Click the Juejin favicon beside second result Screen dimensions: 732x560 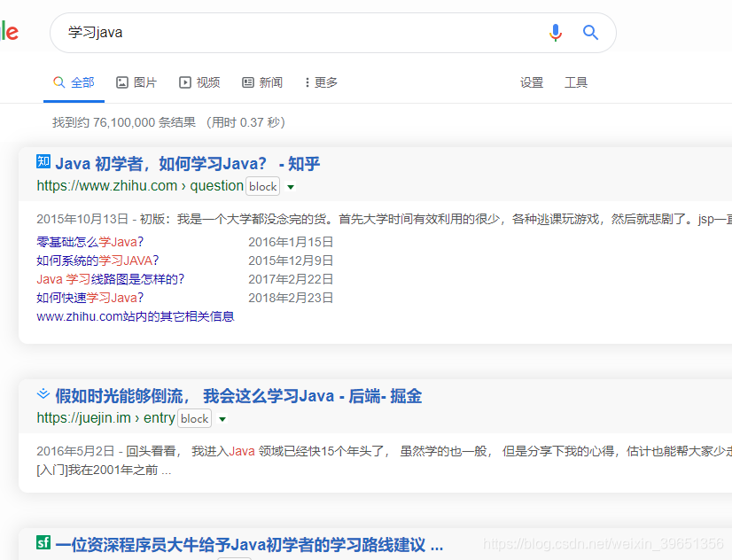(43, 394)
